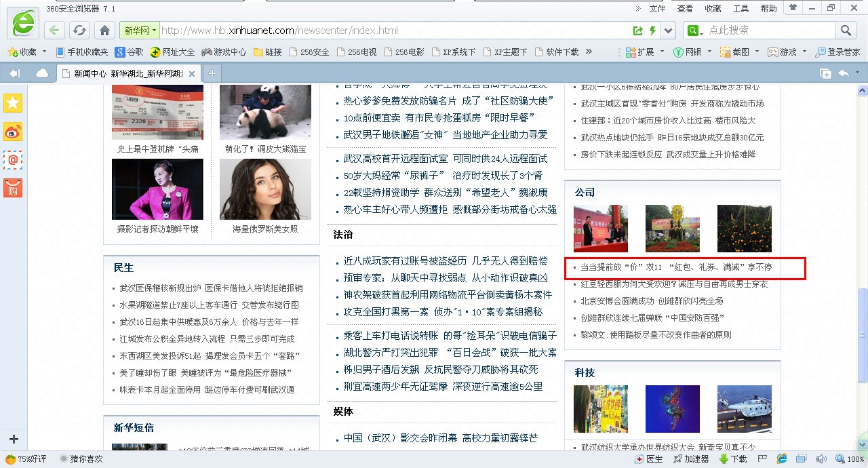Open the 网址大全 bookmark
Screen dimensions: 868x468
pos(172,52)
